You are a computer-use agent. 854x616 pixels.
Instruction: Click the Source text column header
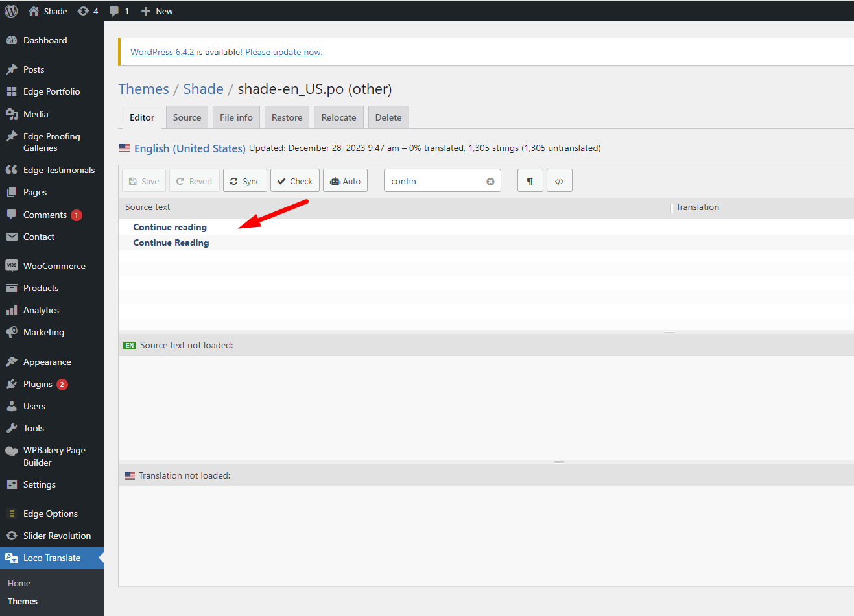148,207
